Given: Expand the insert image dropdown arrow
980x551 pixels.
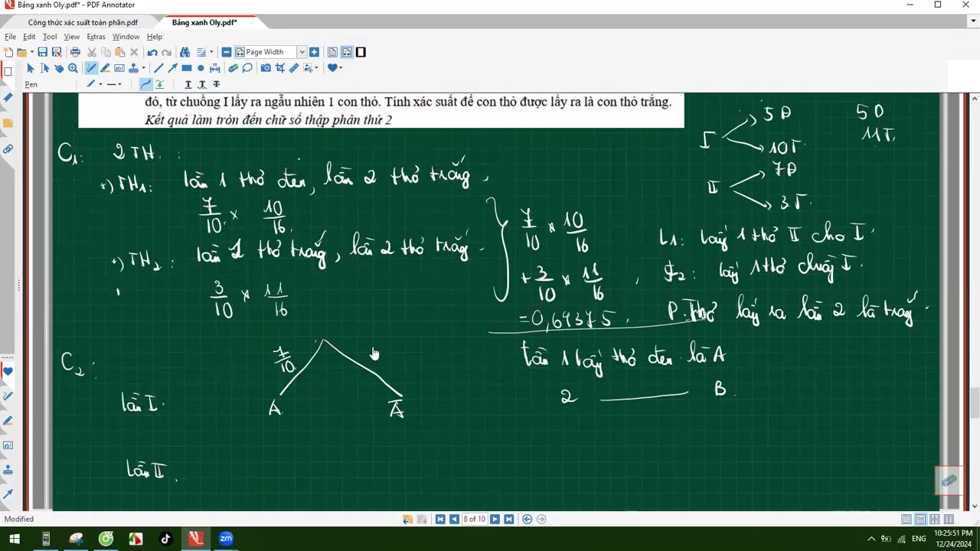Looking at the screenshot, I should (316, 68).
